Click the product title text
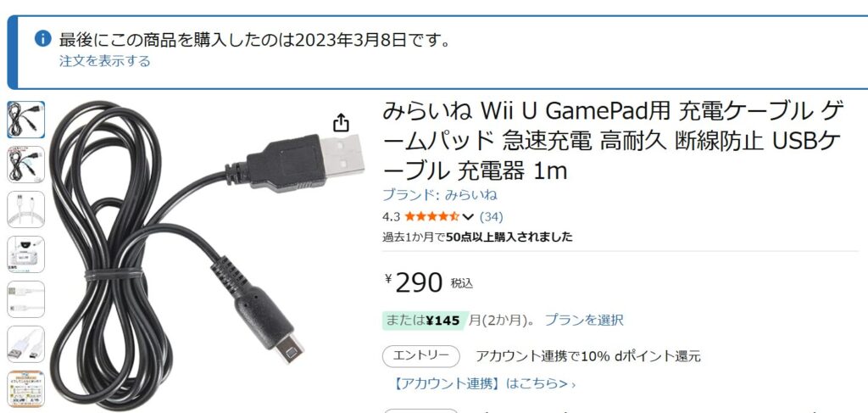Screen dimensions: 868x413 [613, 142]
